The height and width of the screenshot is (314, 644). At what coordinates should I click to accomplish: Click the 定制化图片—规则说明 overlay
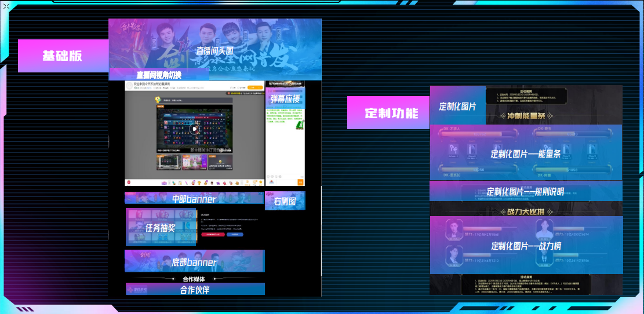(x=525, y=191)
